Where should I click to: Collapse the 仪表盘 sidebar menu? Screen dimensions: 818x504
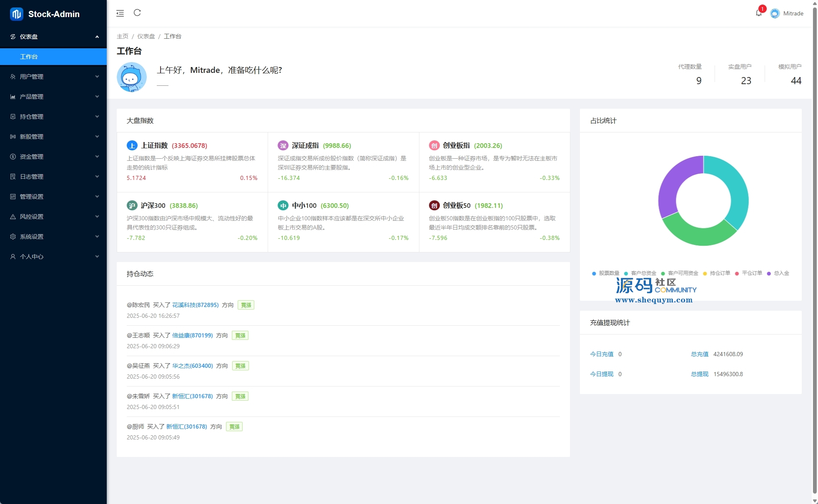pyautogui.click(x=53, y=37)
